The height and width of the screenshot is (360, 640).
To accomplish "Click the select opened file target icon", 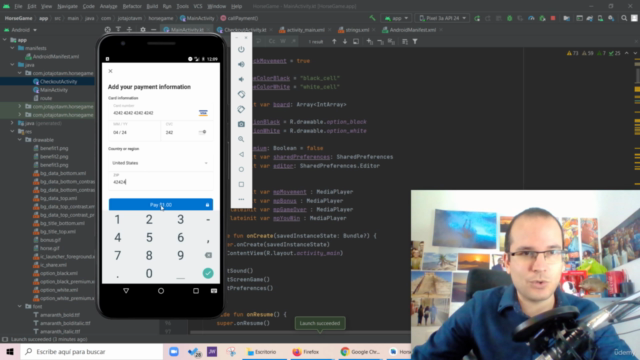I will [107, 29].
